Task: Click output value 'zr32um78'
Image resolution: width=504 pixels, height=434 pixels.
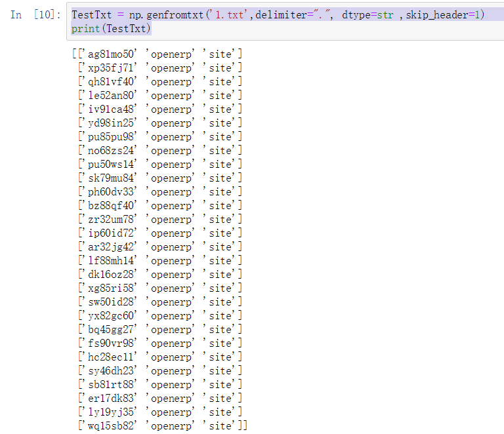Action: click(111, 219)
